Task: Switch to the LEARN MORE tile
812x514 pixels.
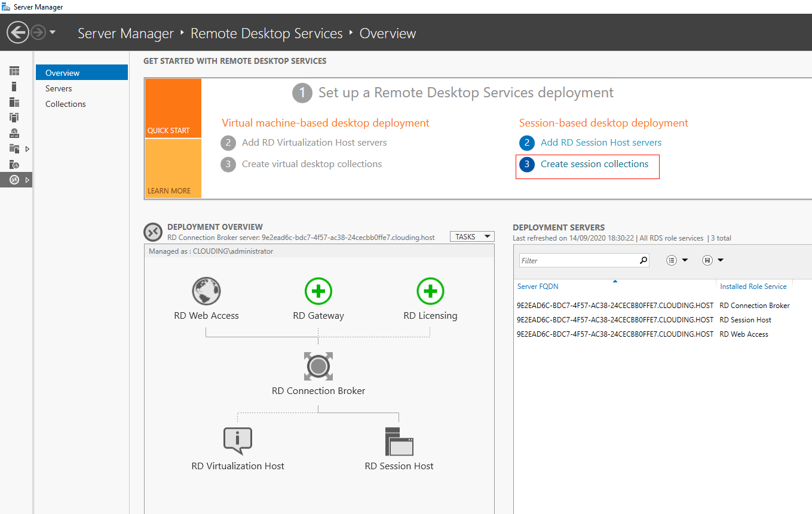Action: pyautogui.click(x=173, y=169)
